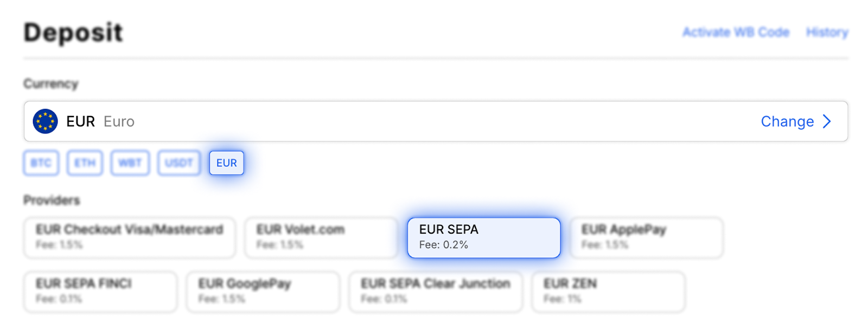The width and height of the screenshot is (868, 329).
Task: Select the ETH quick currency chip
Action: pyautogui.click(x=85, y=163)
